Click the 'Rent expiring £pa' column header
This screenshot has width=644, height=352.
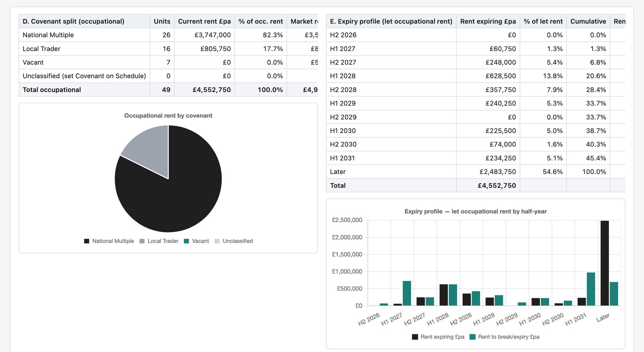pyautogui.click(x=488, y=21)
